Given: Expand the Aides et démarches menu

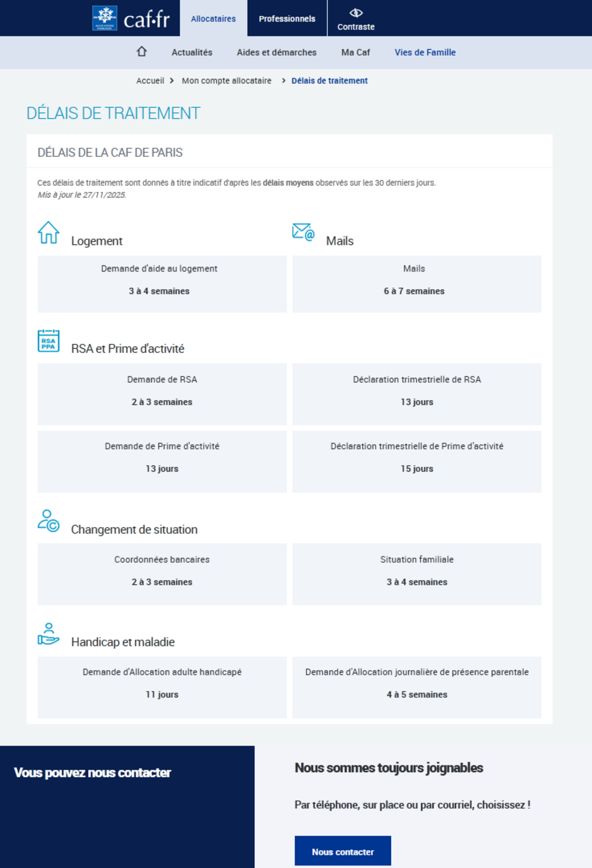Looking at the screenshot, I should tap(277, 52).
